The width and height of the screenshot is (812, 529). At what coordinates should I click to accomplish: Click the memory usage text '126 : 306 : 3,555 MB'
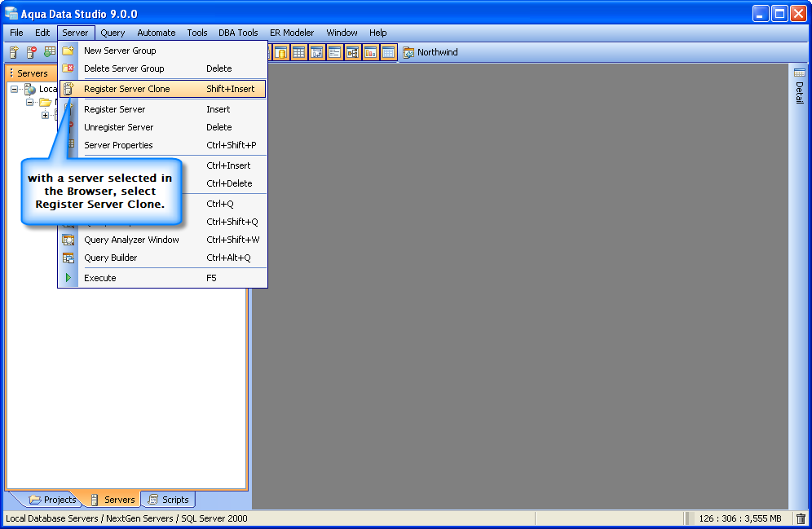click(x=740, y=518)
